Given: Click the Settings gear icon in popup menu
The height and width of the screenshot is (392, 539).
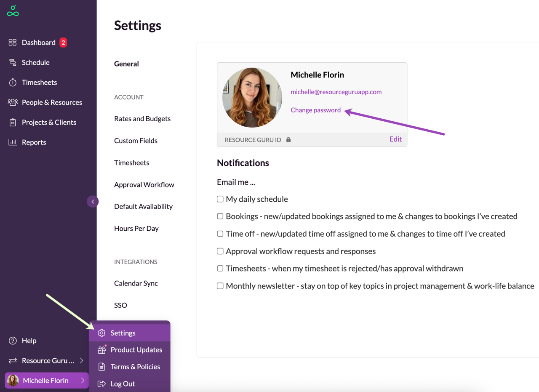Looking at the screenshot, I should [x=101, y=333].
